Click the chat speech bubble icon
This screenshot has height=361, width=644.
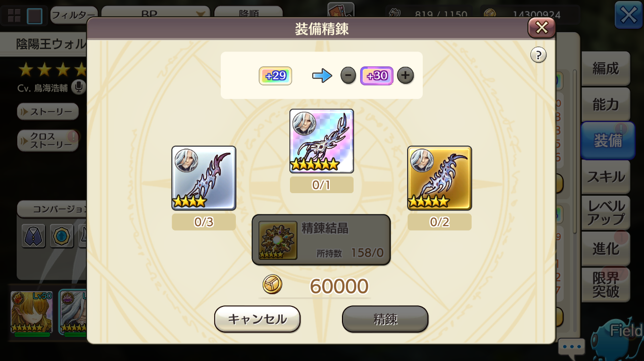572,347
